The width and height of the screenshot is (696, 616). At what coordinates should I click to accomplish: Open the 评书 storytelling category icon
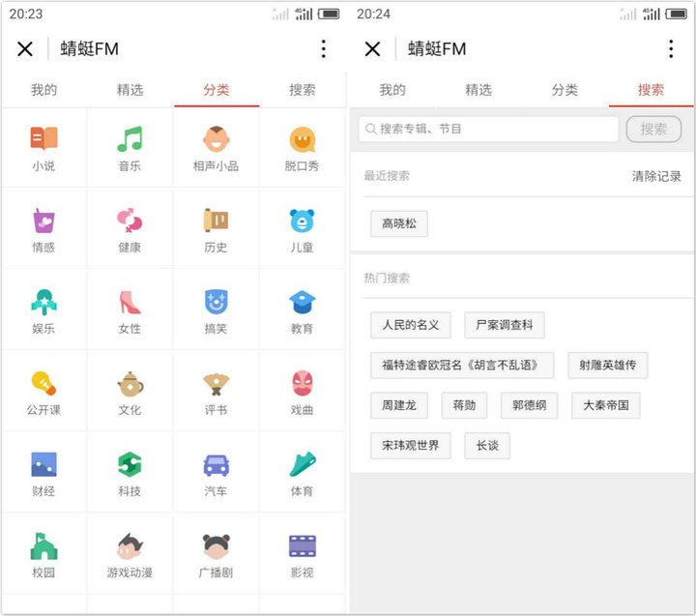(217, 384)
